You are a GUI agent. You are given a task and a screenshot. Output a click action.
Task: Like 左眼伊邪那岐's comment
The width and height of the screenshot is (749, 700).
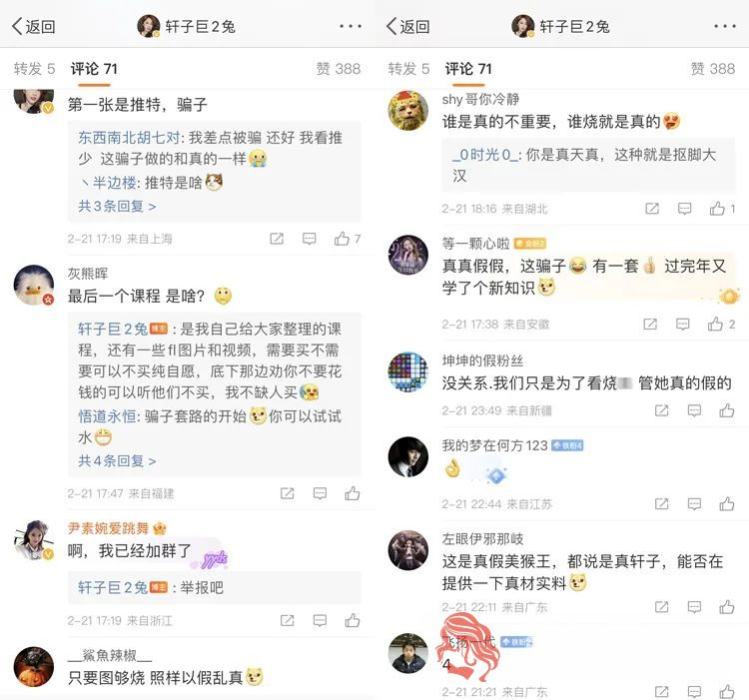[x=727, y=606]
